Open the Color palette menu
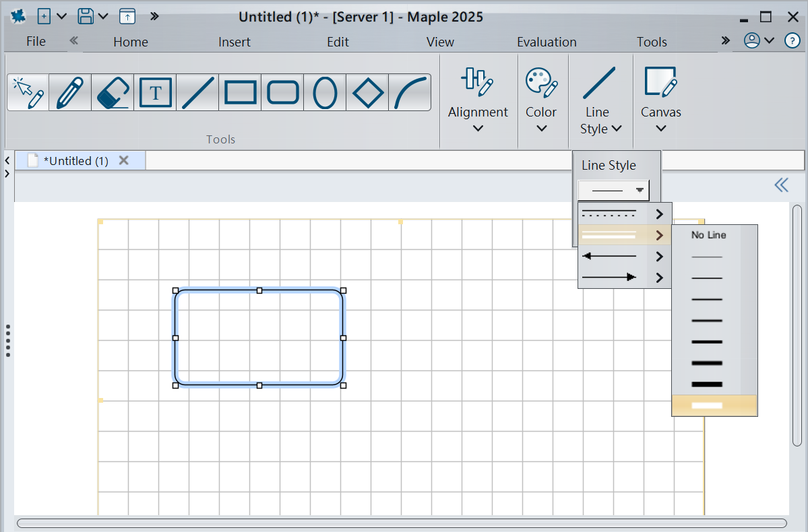 (541, 100)
